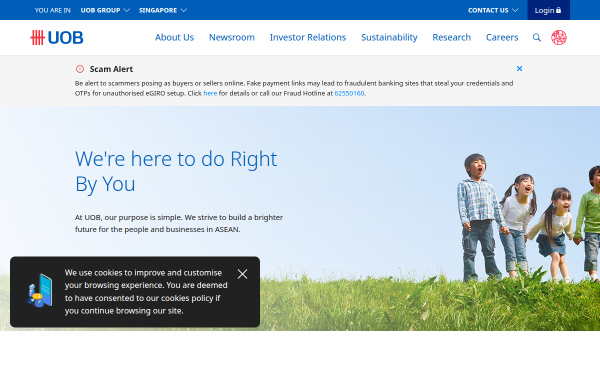Image resolution: width=600 pixels, height=375 pixels.
Task: Click the 'Scam Alert' heading
Action: pos(111,69)
